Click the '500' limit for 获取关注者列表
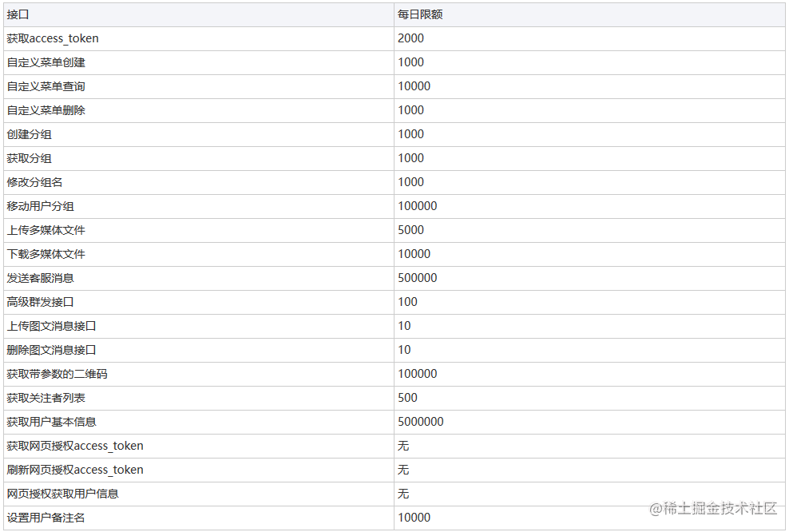Viewport: 793px width, 532px height. 407,398
